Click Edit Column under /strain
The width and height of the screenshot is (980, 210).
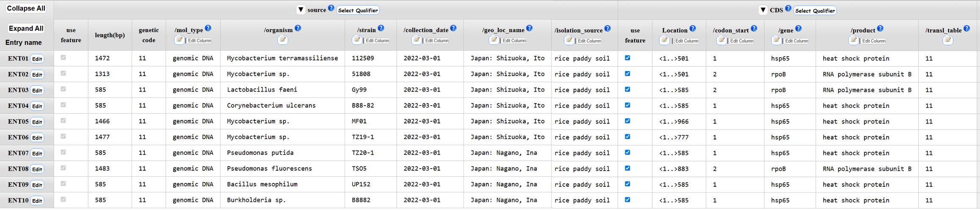click(377, 41)
